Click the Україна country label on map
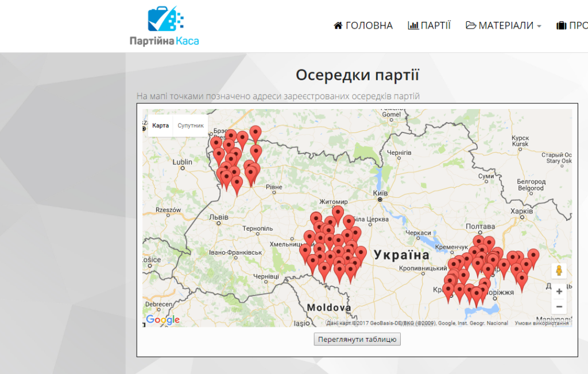This screenshot has width=588, height=374. [x=401, y=255]
